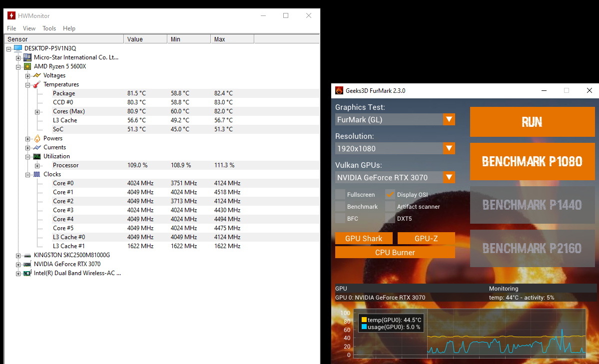Screen dimensions: 599x364
Task: Collapse the AMD Ryzen 5 5600X node
Action: pos(18,67)
